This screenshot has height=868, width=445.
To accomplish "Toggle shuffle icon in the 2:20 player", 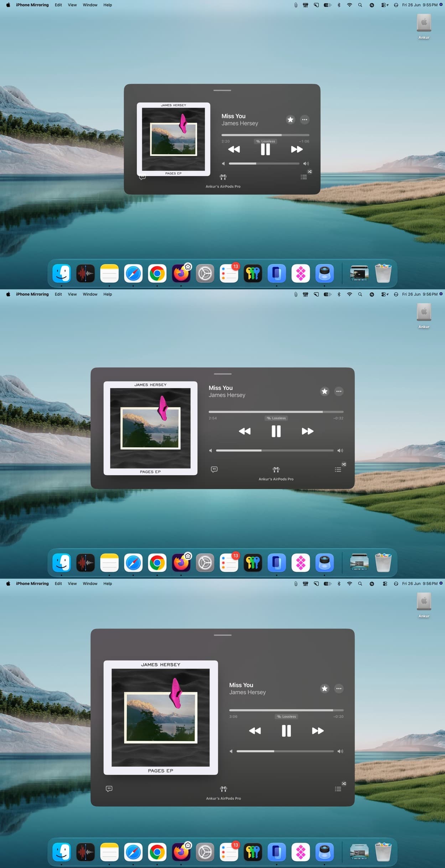I will click(x=310, y=172).
